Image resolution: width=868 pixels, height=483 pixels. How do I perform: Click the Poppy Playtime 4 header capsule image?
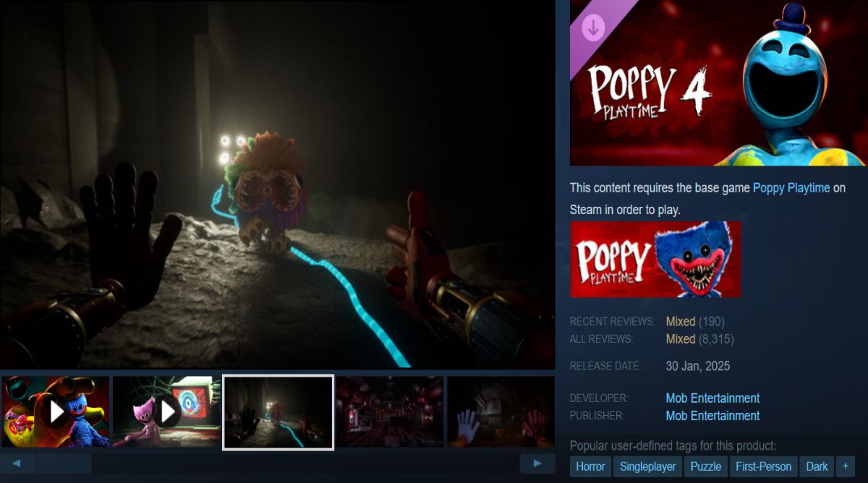pos(718,82)
